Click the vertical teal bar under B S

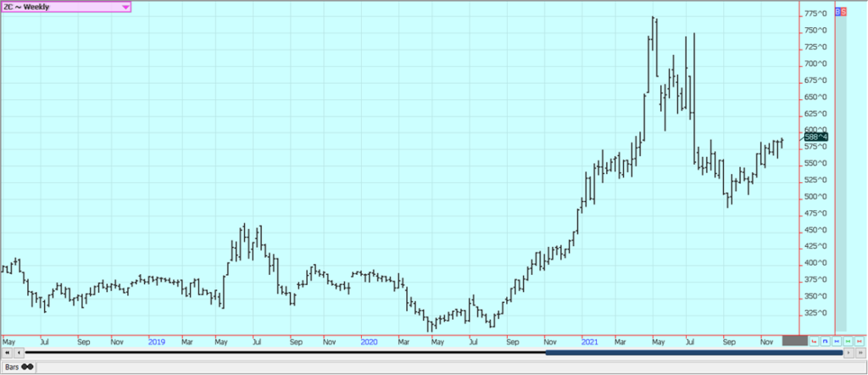841,173
